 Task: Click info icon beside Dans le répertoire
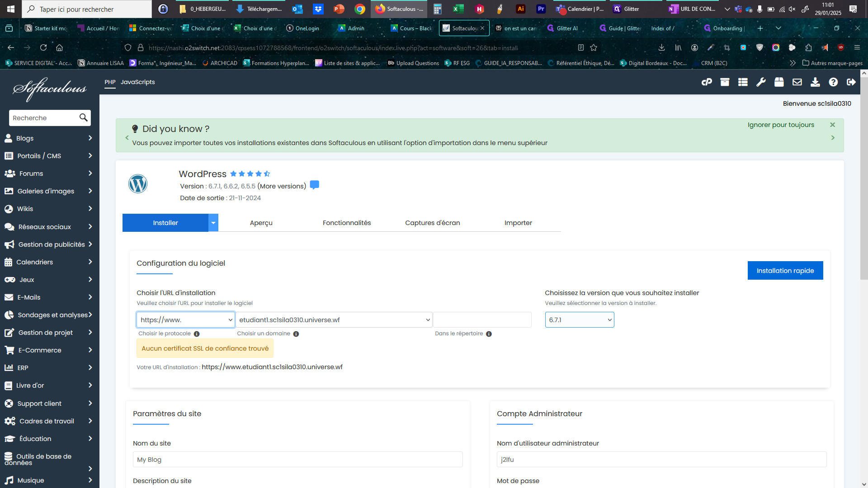(489, 334)
